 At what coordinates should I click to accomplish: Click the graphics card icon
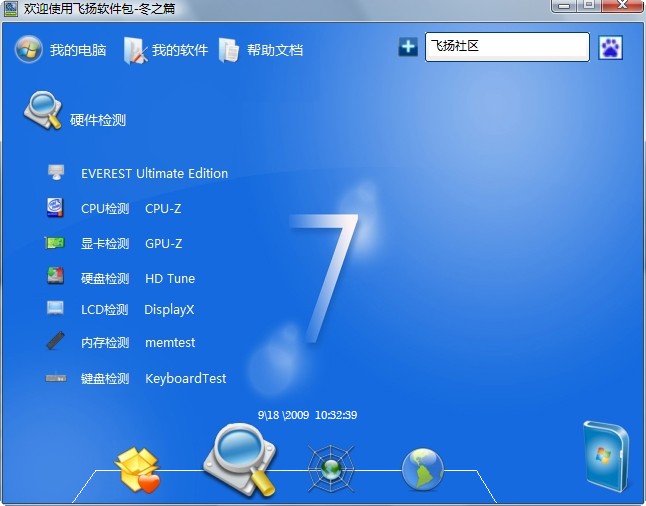(x=55, y=243)
